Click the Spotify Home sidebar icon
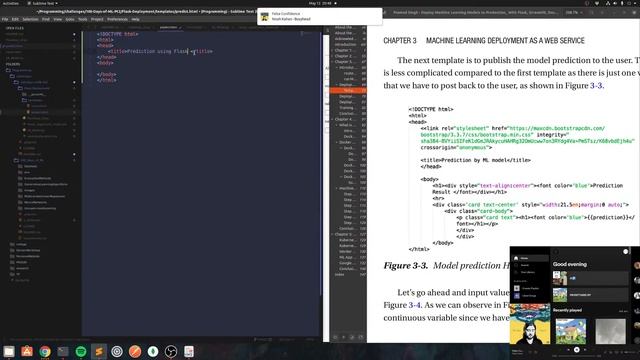Image resolution: width=640 pixels, height=360 pixels. click(516, 258)
